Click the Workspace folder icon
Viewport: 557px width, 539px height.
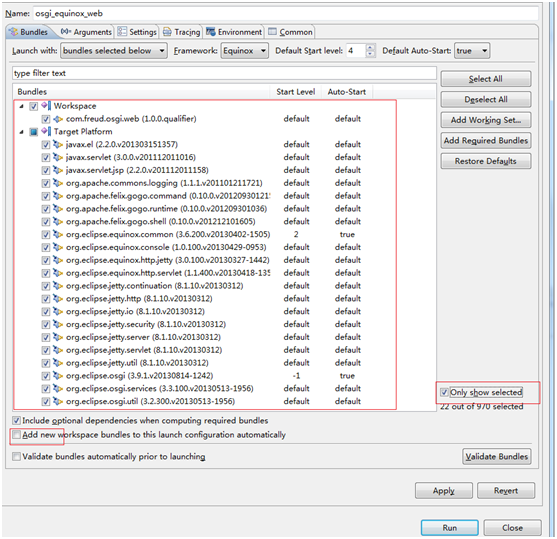pyautogui.click(x=46, y=106)
